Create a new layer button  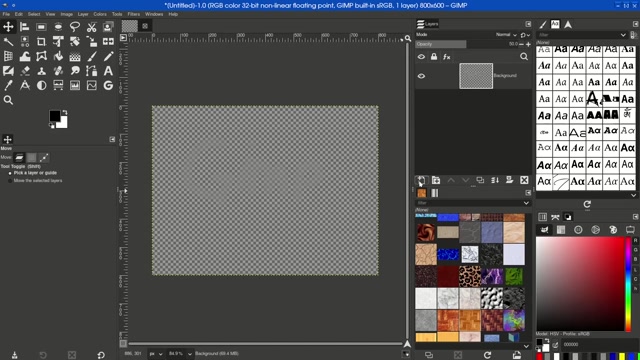click(x=421, y=180)
